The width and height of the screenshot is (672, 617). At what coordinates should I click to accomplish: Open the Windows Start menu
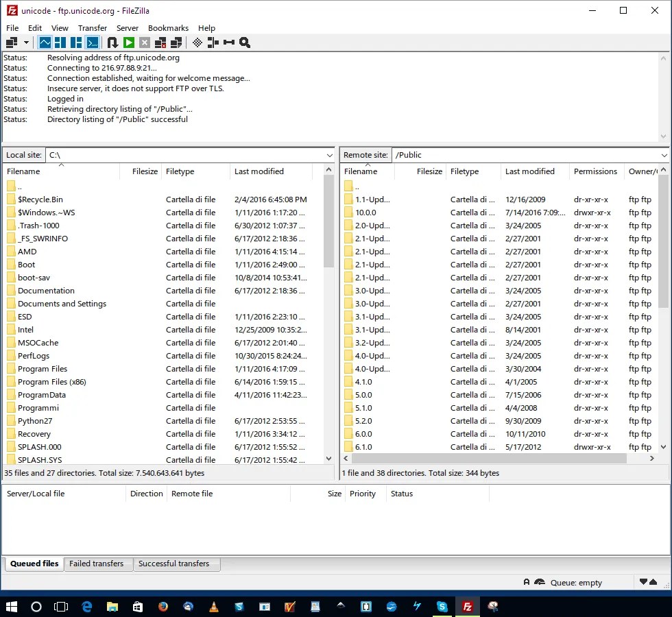click(11, 607)
